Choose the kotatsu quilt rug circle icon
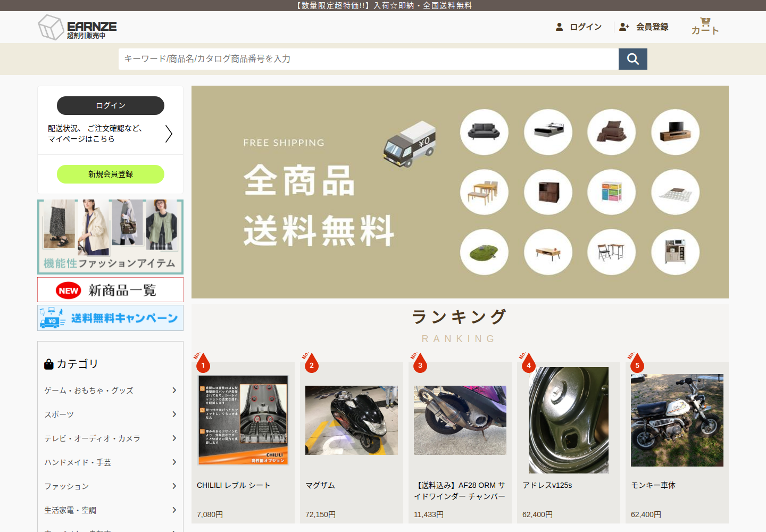This screenshot has width=766, height=532. coord(675,192)
